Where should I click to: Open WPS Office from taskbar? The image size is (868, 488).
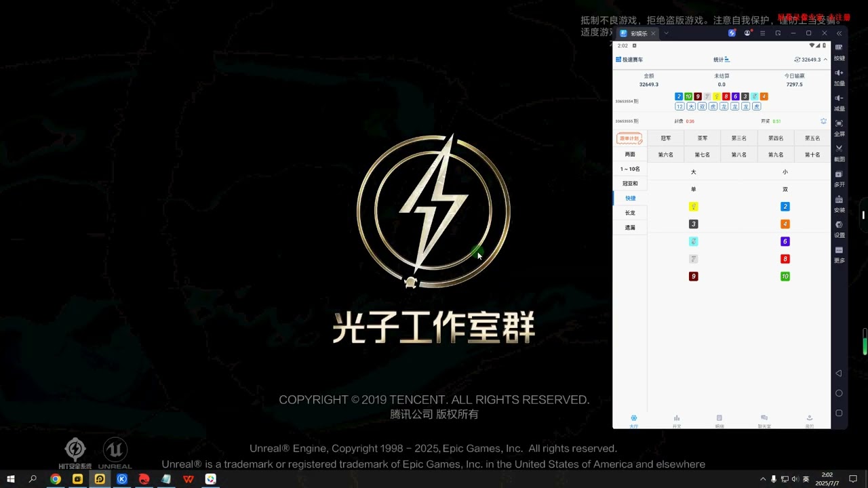[189, 479]
